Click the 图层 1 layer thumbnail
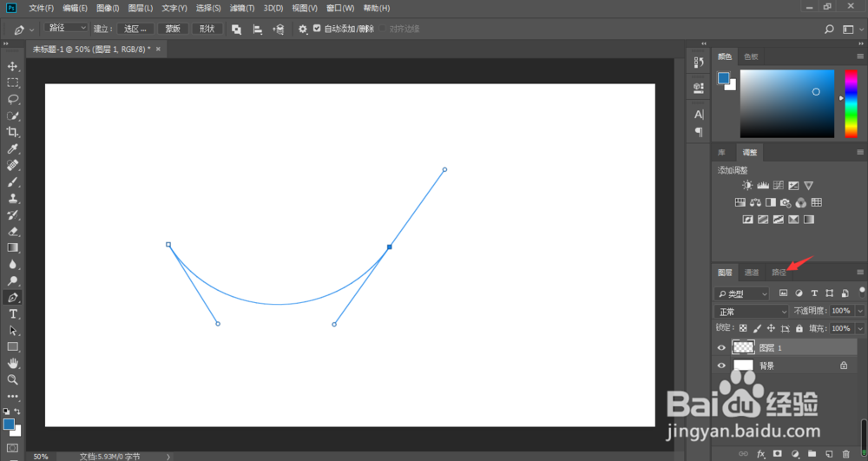The image size is (868, 461). pos(743,347)
